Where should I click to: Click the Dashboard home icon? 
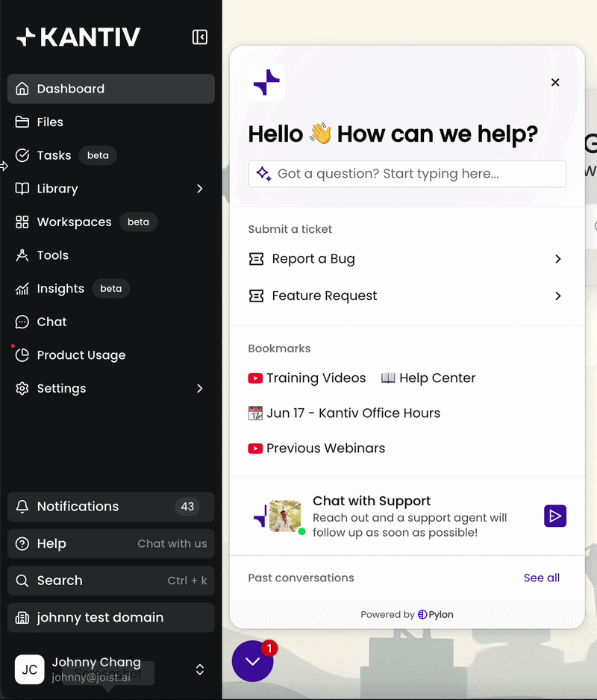pos(22,89)
